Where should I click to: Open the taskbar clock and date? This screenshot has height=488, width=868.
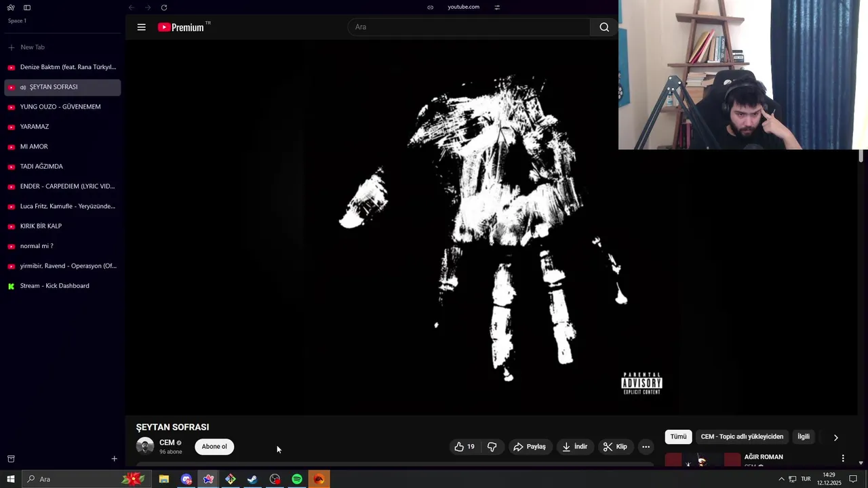(x=829, y=479)
